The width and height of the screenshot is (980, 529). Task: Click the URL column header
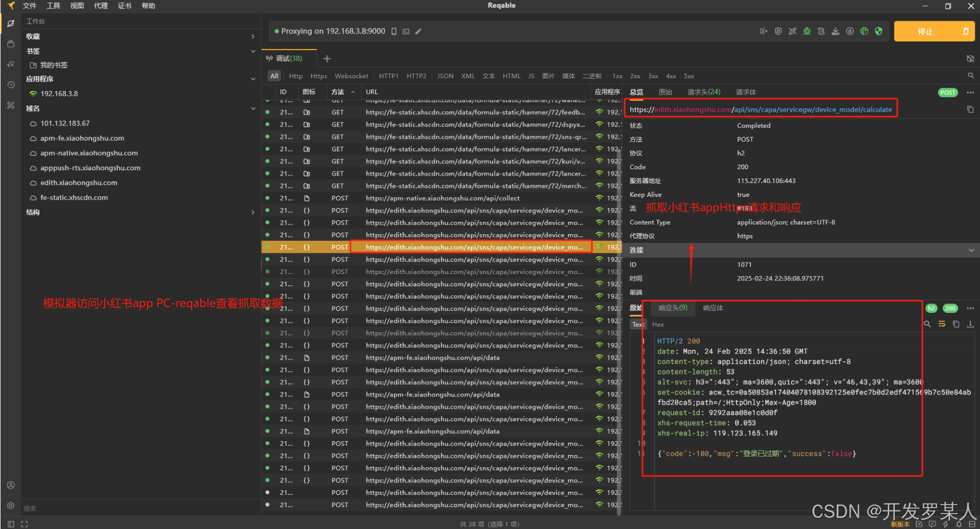pyautogui.click(x=372, y=92)
